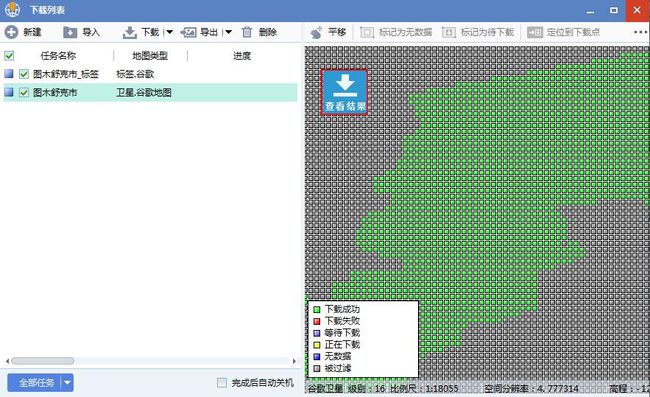The image size is (650, 397).
Task: Sort by 地图类型 column header
Action: [150, 56]
